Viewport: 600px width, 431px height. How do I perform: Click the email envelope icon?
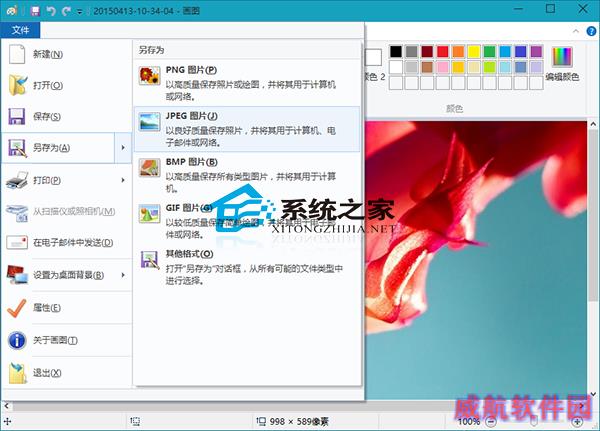point(17,243)
